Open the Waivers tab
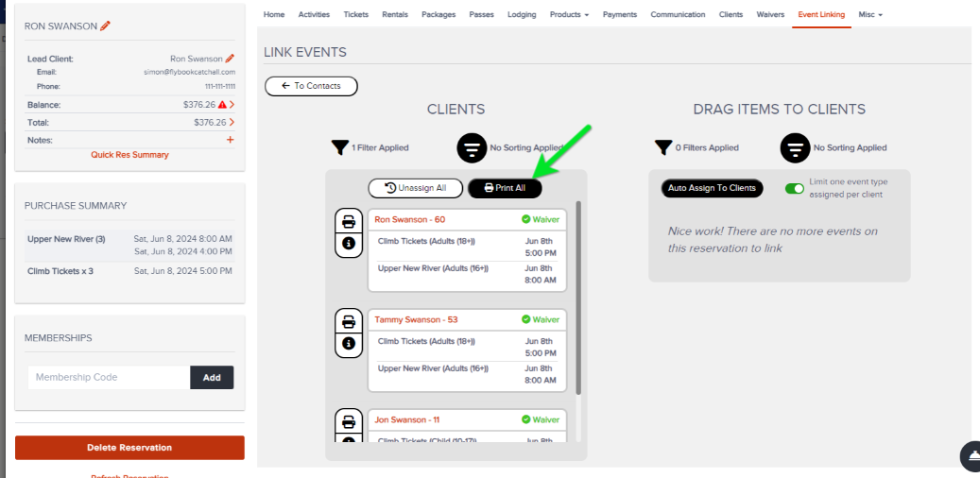Viewport: 980px width, 478px height. (770, 14)
